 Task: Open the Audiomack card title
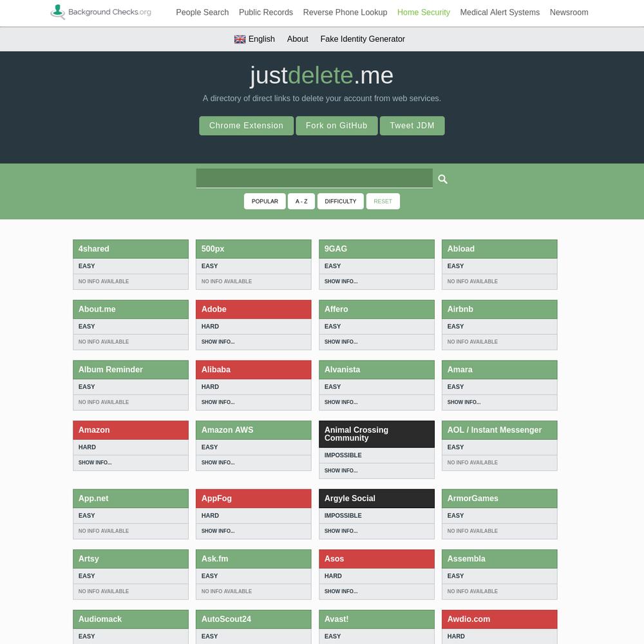pos(131,620)
